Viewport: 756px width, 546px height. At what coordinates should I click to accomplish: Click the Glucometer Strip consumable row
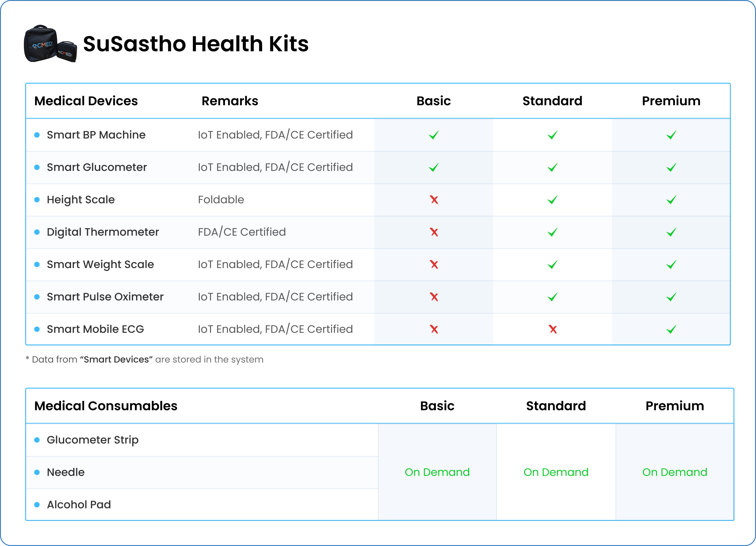(92, 440)
